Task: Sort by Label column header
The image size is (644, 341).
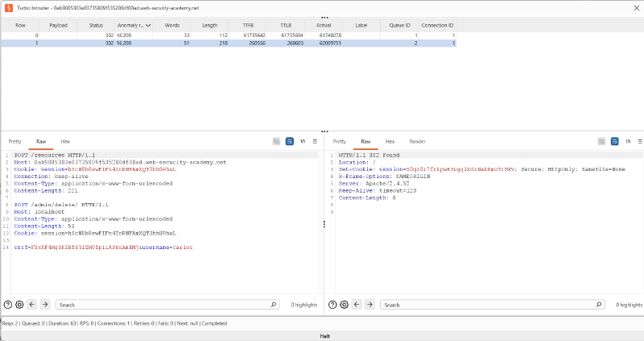Action: (x=361, y=26)
